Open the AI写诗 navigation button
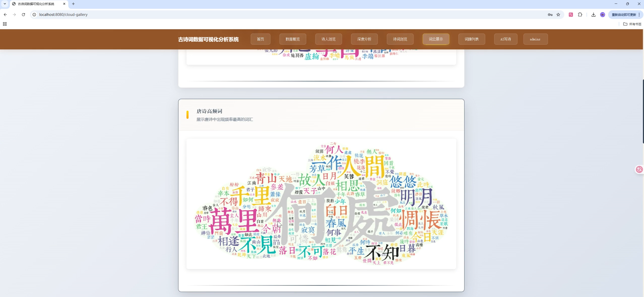Viewport: 644px width, 297px height. [x=506, y=39]
